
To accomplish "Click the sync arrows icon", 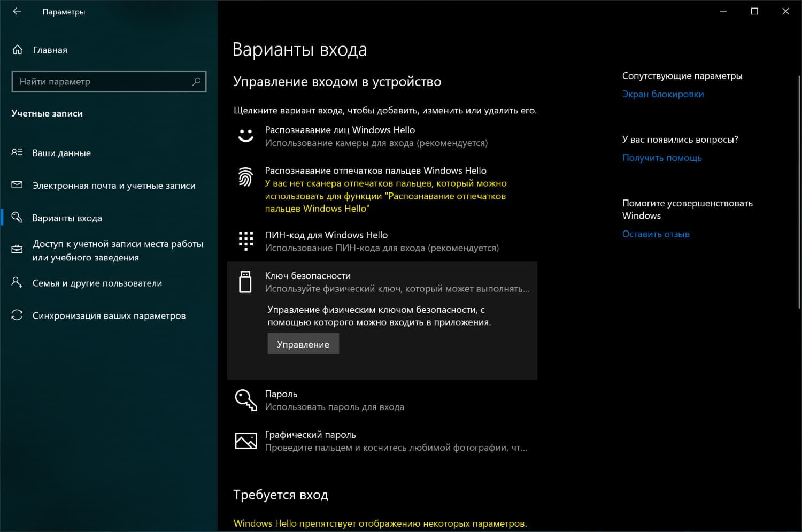I will tap(17, 315).
